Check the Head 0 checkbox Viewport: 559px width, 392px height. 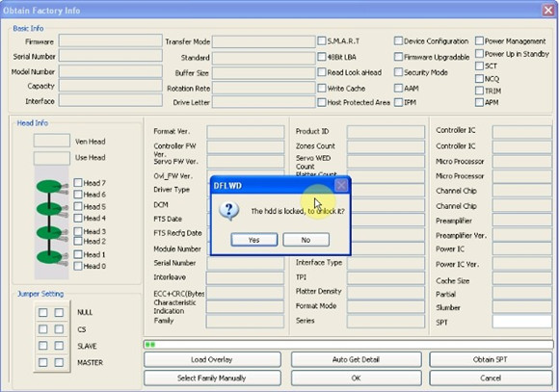coord(78,266)
